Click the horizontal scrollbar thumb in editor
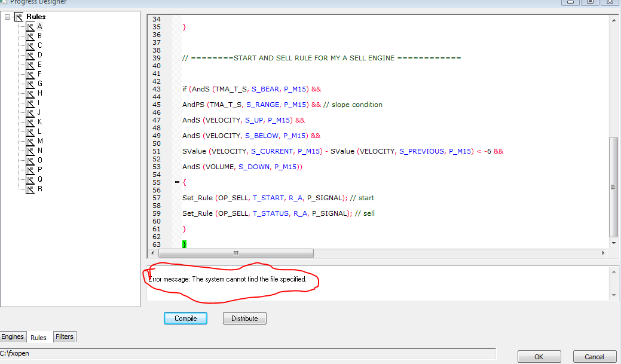Viewport: 621px width, 364px height. tap(236, 253)
